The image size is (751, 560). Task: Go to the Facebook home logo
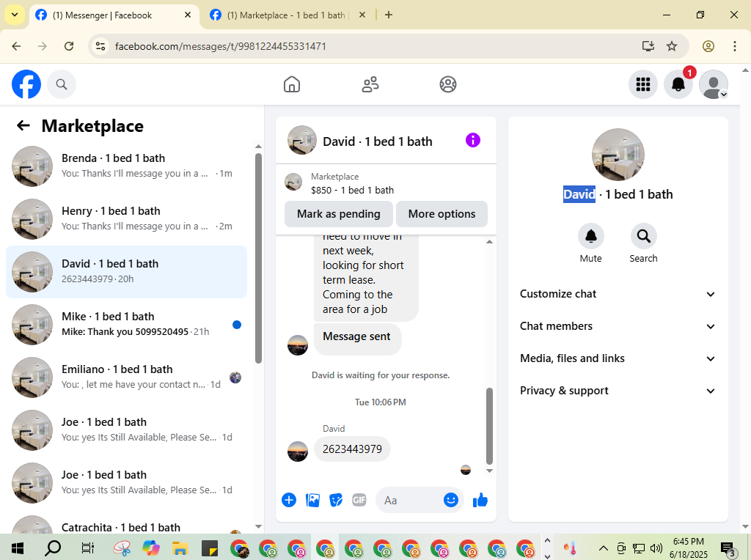pos(26,84)
